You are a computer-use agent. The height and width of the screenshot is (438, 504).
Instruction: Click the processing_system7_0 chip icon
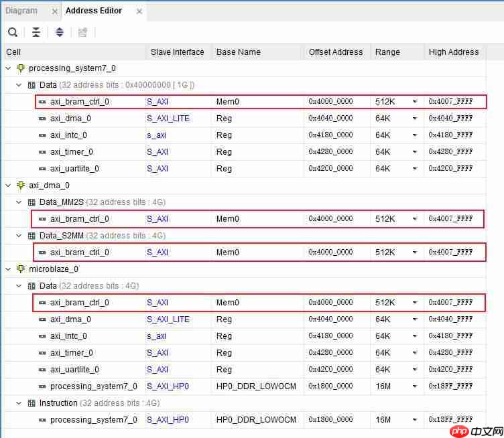(21, 68)
